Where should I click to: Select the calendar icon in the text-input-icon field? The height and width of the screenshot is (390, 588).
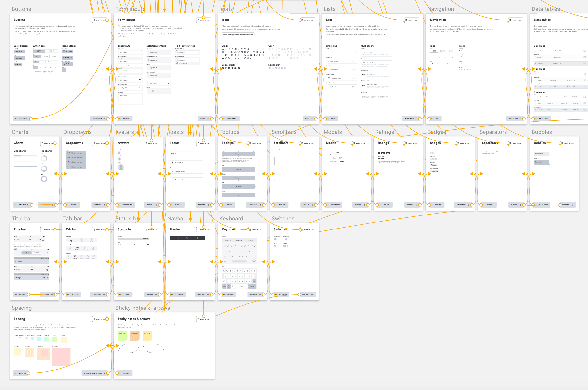click(140, 80)
